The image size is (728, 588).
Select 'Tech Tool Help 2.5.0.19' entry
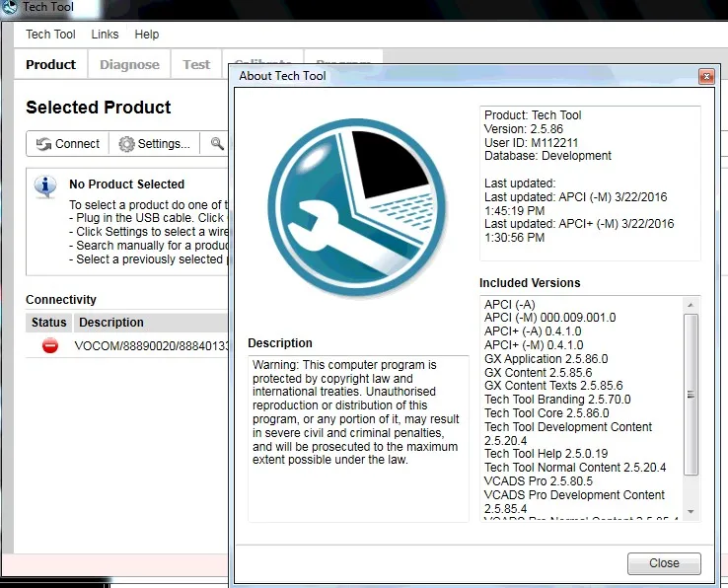click(x=546, y=454)
